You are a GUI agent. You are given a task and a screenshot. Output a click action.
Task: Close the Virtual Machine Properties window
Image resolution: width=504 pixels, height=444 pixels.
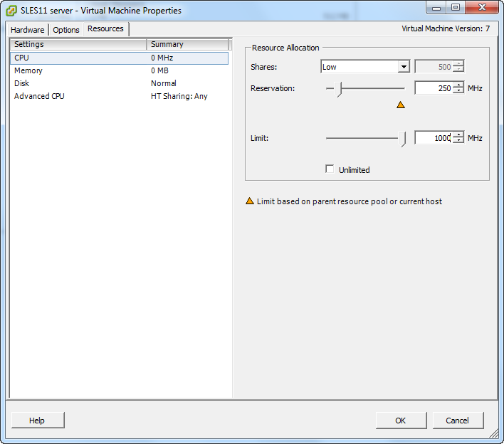pos(482,8)
